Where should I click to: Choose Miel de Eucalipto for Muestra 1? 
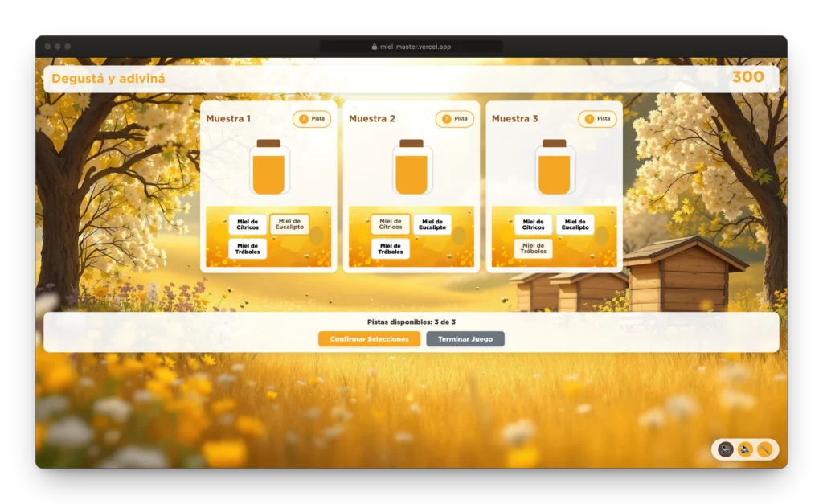(x=289, y=224)
